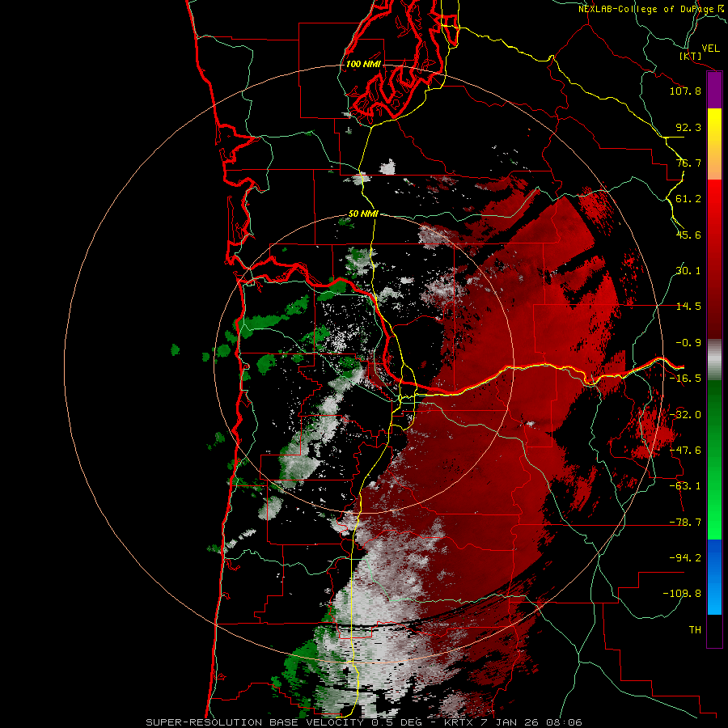The width and height of the screenshot is (728, 728).
Task: Click the -78.7 legend value
Action: coord(685,522)
